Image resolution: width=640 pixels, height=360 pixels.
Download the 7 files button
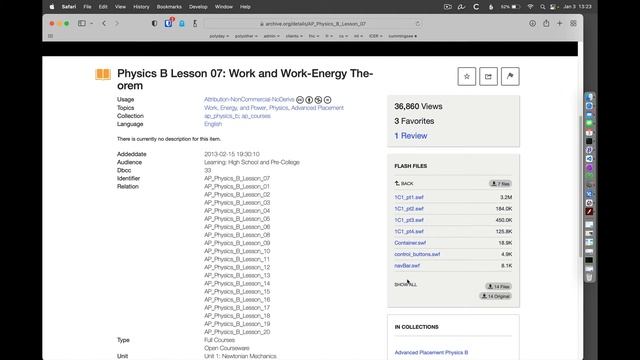pyautogui.click(x=500, y=184)
